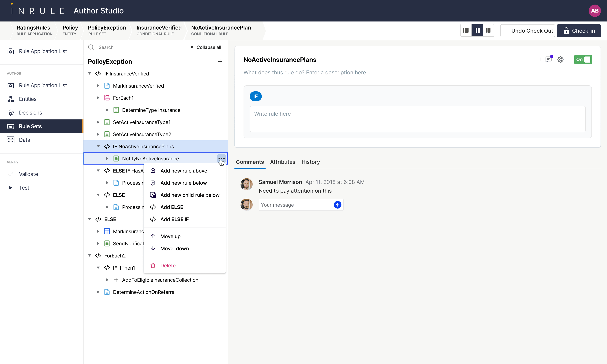
Task: Choose Add new child rule below
Action: pyautogui.click(x=185, y=195)
